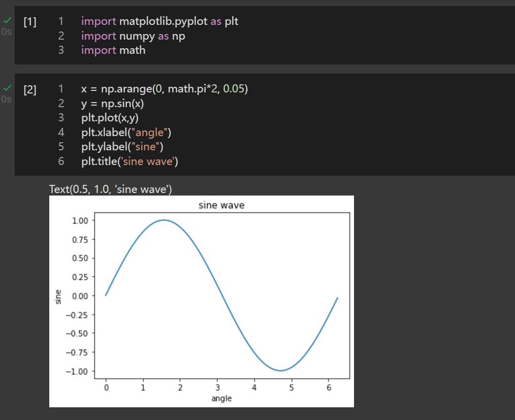This screenshot has height=420, width=515.
Task: Click the line 'import math'
Action: (x=113, y=50)
